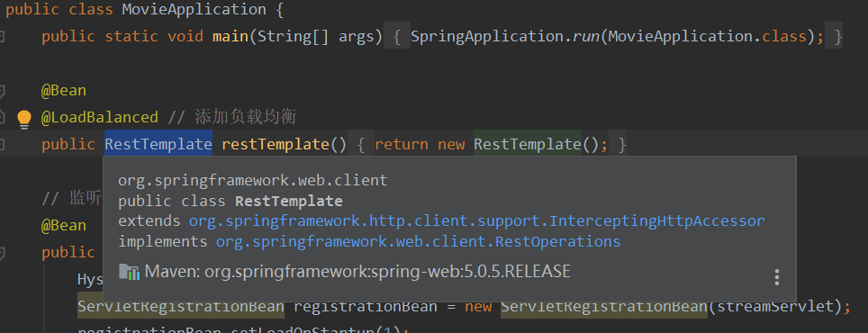The image size is (868, 333).
Task: Click org.springframework.web.client package text in tooltip
Action: tap(253, 180)
